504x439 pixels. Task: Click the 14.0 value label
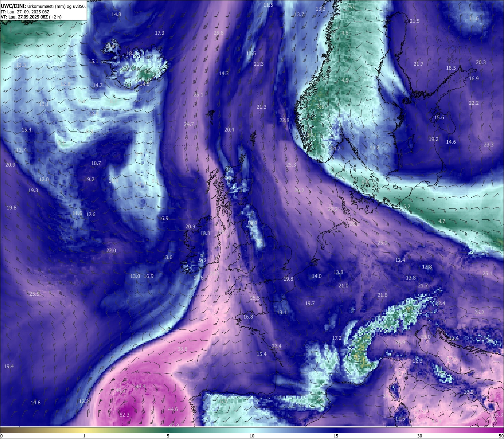pos(317,276)
